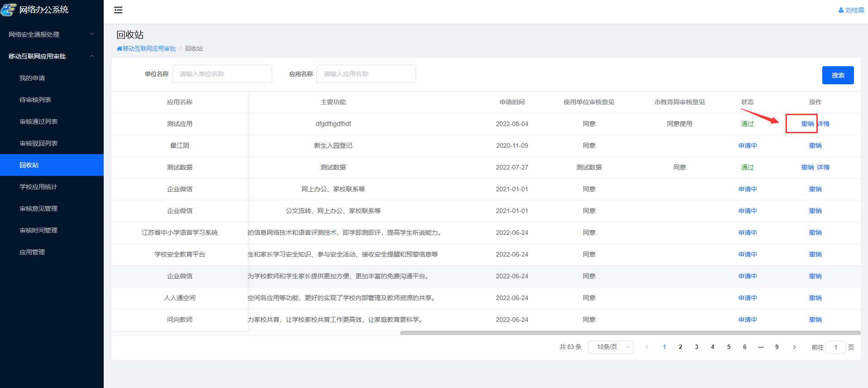Select 学校应用统计 in the sidebar
Image resolution: width=868 pixels, height=388 pixels.
coord(38,187)
